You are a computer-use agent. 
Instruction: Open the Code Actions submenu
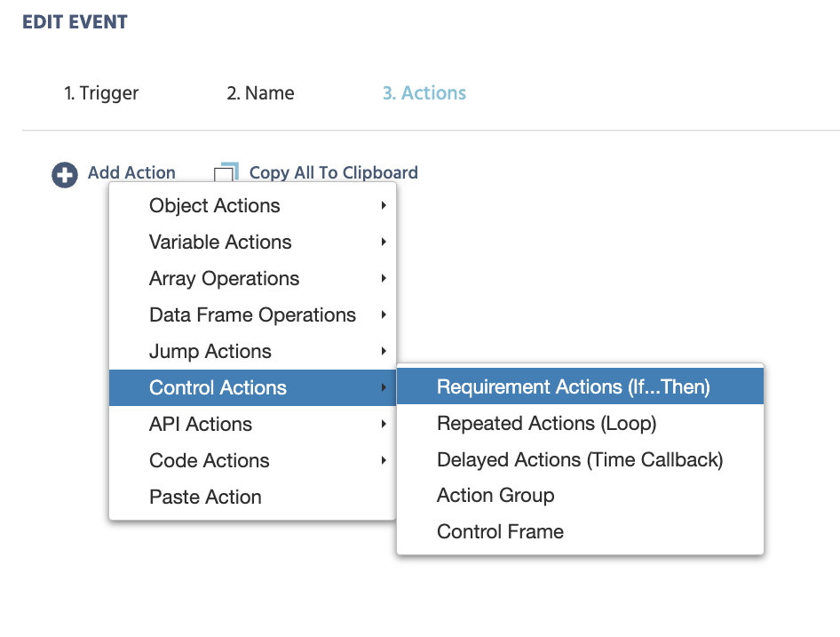252,460
